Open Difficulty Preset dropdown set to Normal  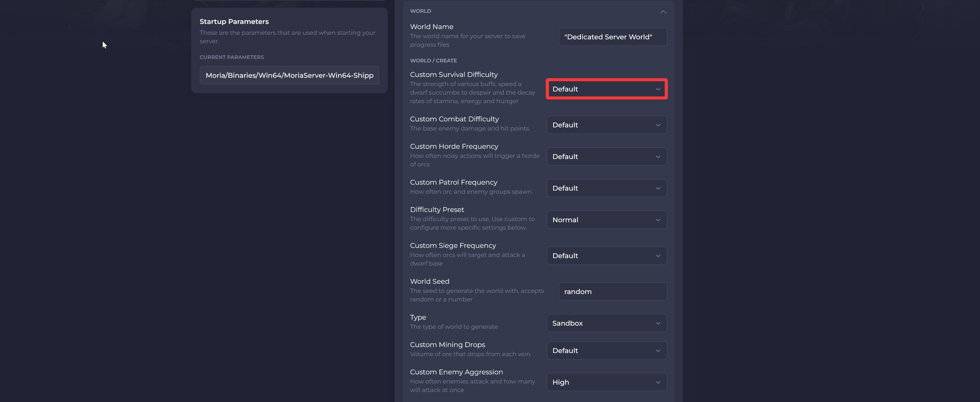click(606, 220)
